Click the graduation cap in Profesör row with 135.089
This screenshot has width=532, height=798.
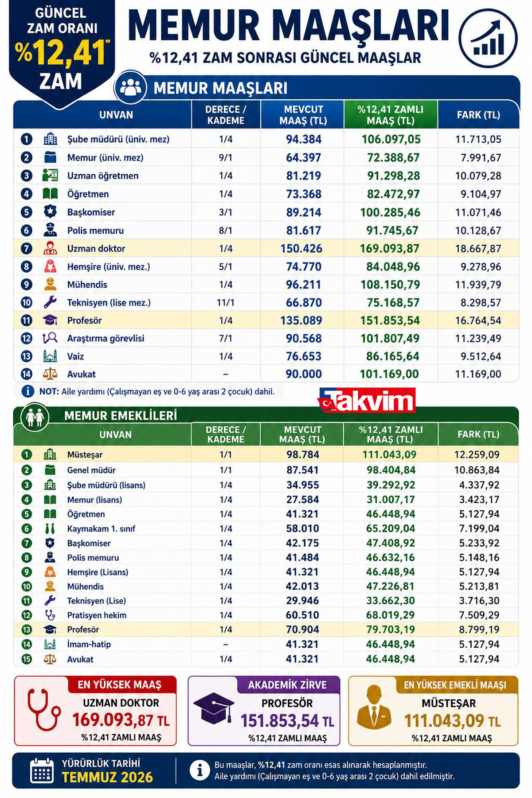50,320
